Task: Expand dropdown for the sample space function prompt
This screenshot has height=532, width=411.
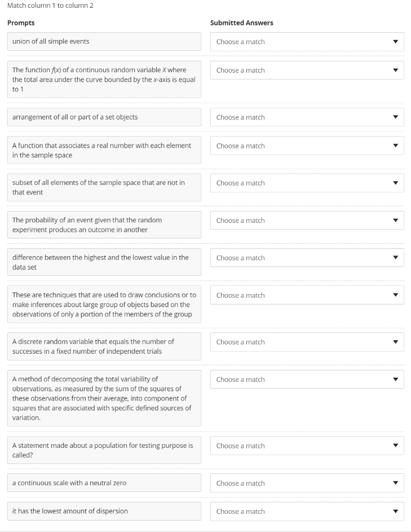Action: (x=306, y=146)
